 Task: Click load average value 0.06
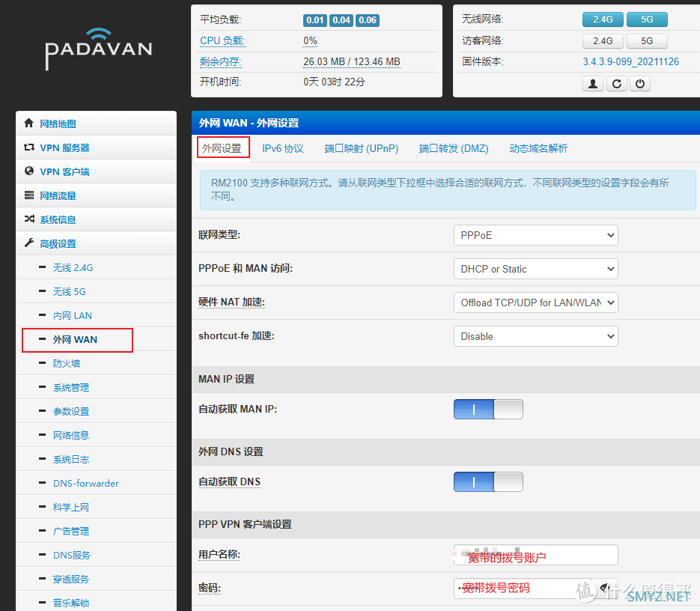pos(368,20)
